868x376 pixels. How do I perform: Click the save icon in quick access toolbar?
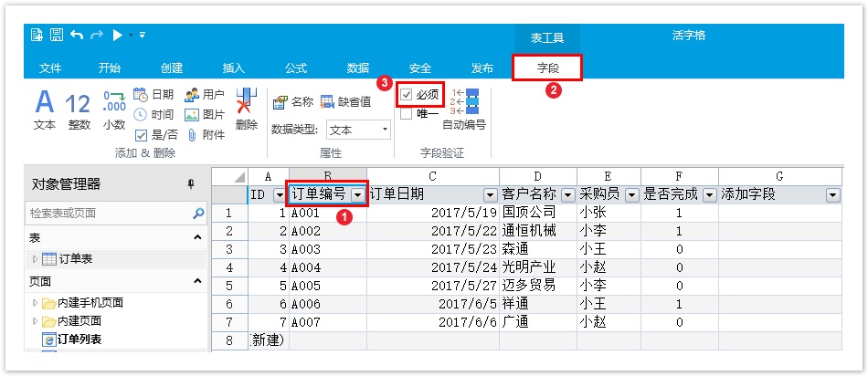click(x=57, y=36)
